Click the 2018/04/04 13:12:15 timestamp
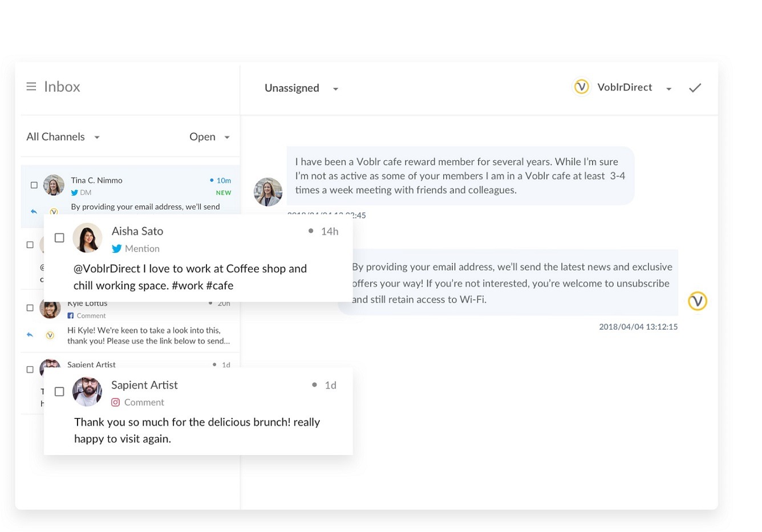Screen dimensions: 762x532 [638, 327]
